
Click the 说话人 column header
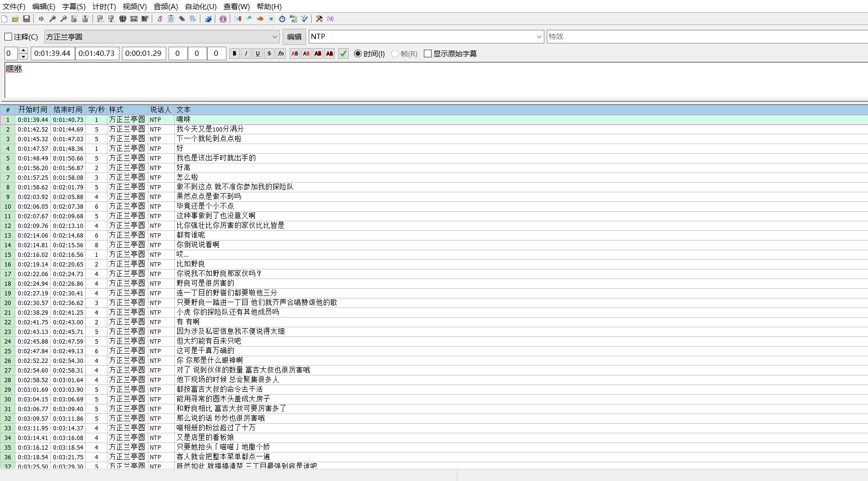point(160,109)
